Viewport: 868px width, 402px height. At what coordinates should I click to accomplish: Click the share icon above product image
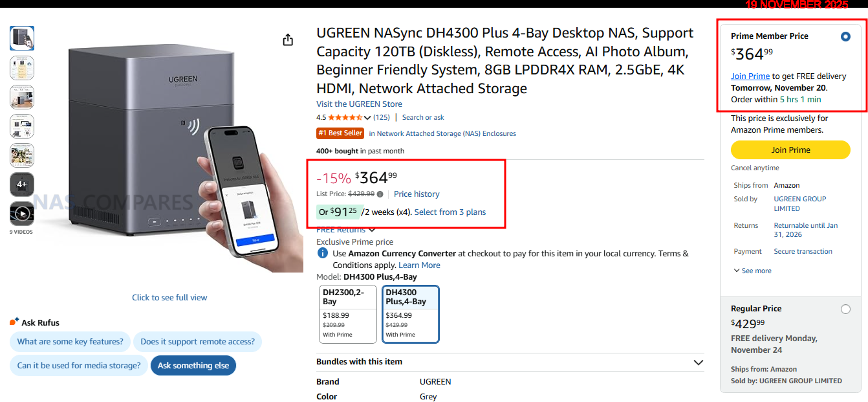tap(288, 40)
